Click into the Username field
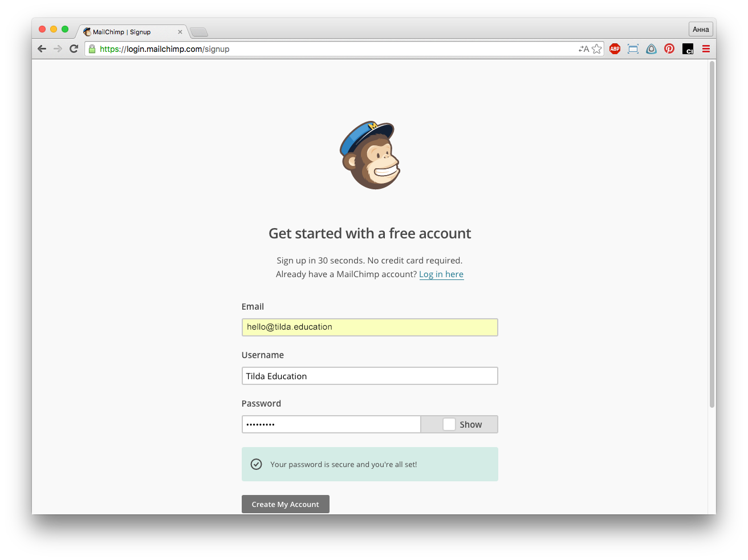Viewport: 748px width, 560px height. click(x=369, y=376)
